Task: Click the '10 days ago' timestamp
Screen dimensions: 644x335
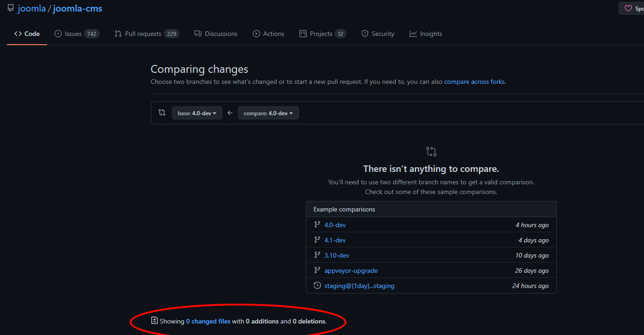Action: click(532, 255)
